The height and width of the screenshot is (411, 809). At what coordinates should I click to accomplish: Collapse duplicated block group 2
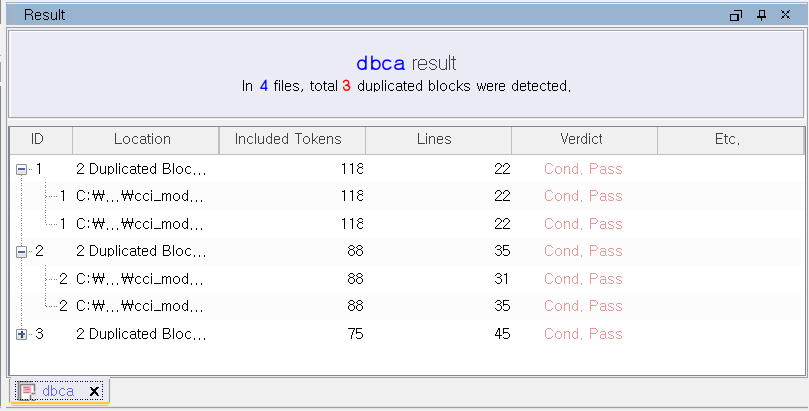tap(21, 252)
